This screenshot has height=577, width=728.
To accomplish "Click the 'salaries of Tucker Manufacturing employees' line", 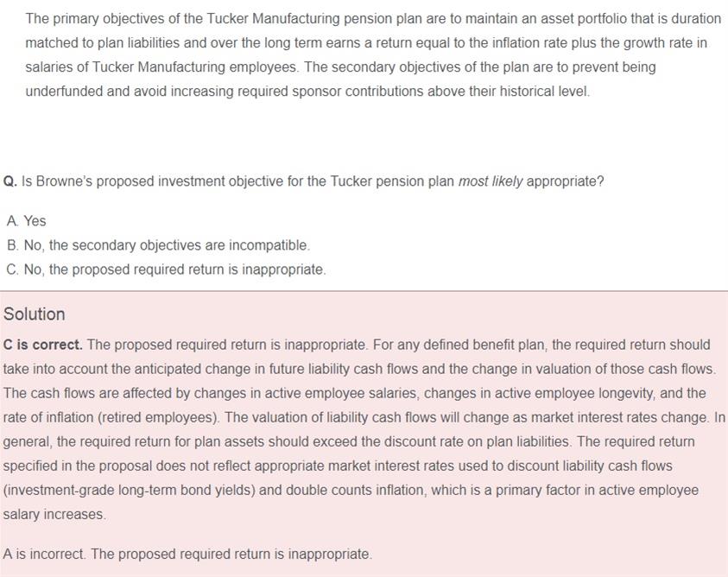I will pos(340,67).
